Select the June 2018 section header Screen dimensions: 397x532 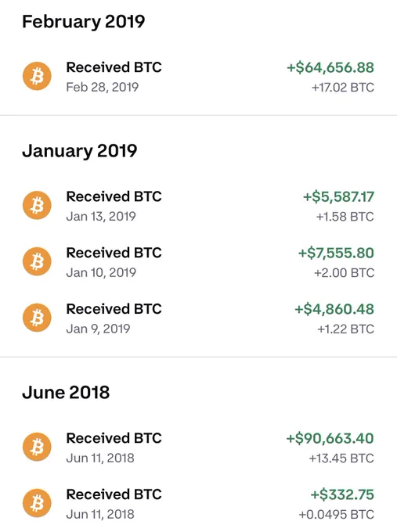click(66, 392)
